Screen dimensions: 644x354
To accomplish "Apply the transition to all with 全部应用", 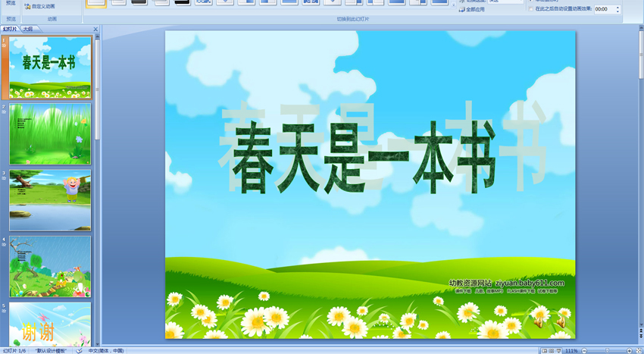I will (x=471, y=9).
